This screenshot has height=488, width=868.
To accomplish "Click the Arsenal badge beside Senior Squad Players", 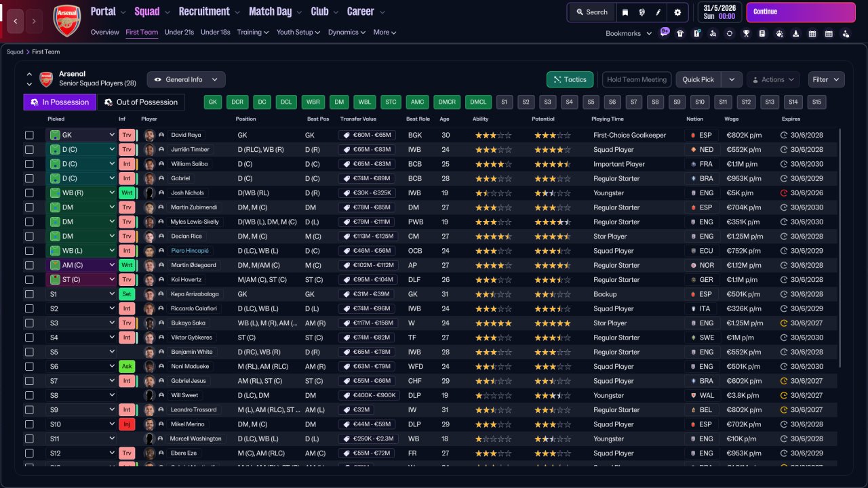I will [46, 79].
